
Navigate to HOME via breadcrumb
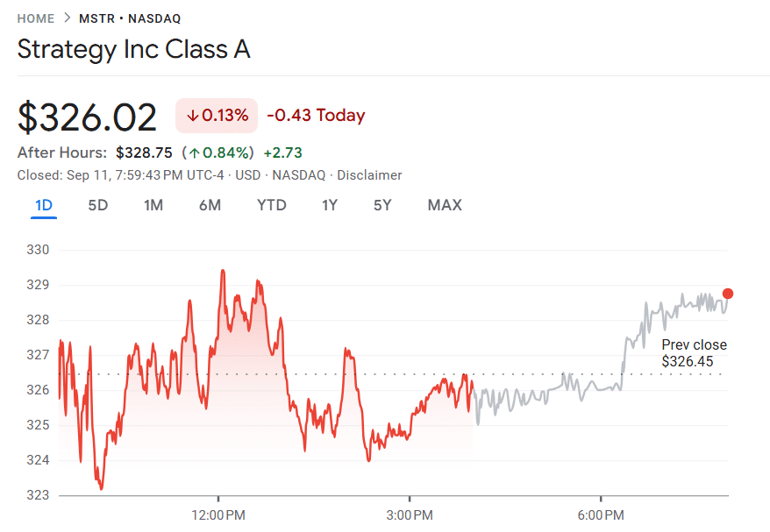pyautogui.click(x=36, y=18)
